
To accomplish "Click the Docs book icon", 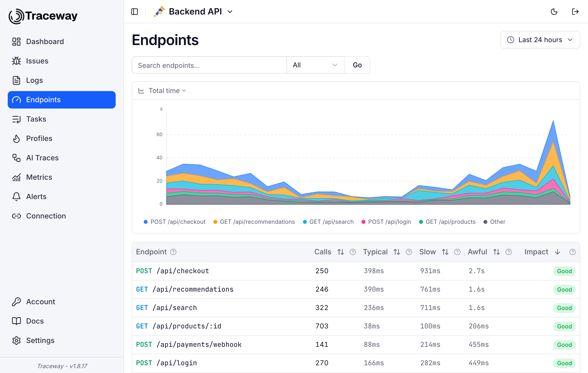I will [16, 321].
